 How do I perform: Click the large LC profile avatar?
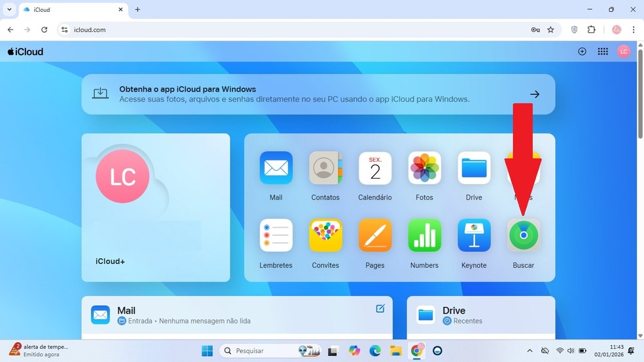pyautogui.click(x=122, y=176)
